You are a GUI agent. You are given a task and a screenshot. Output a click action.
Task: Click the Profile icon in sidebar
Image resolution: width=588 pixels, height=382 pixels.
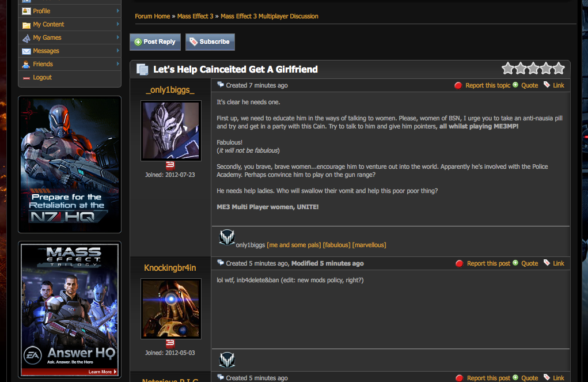pyautogui.click(x=26, y=12)
